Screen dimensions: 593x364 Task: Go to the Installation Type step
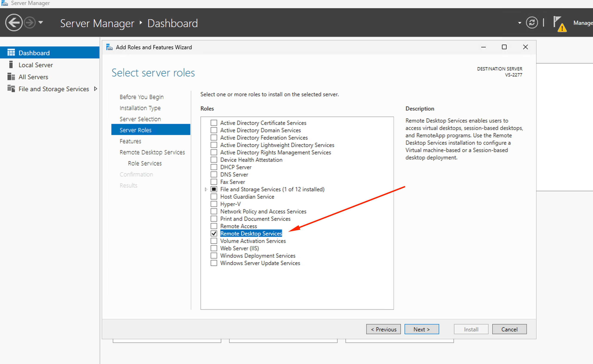(x=140, y=108)
